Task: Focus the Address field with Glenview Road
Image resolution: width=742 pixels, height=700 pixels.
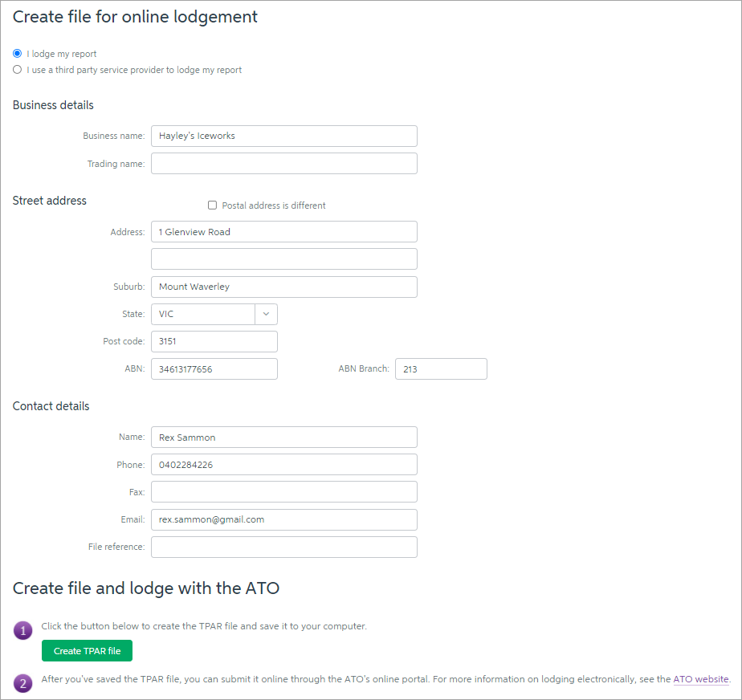Action: 284,232
